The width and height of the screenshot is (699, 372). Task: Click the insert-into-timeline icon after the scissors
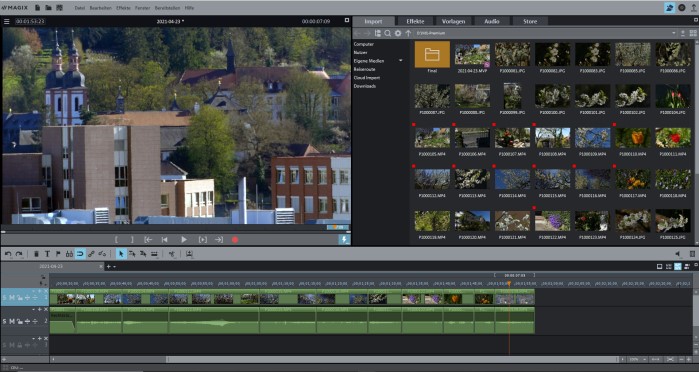click(x=189, y=254)
